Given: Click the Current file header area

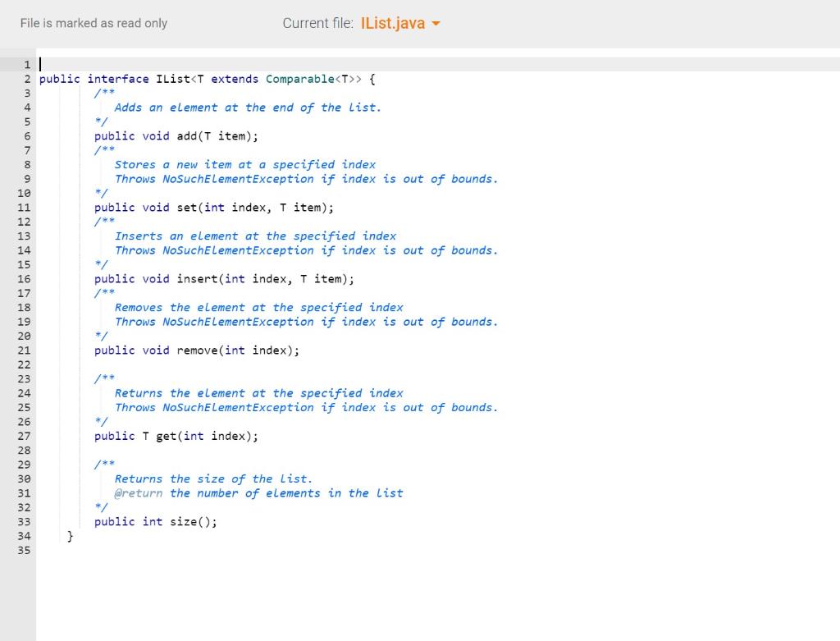Looking at the screenshot, I should 318,23.
